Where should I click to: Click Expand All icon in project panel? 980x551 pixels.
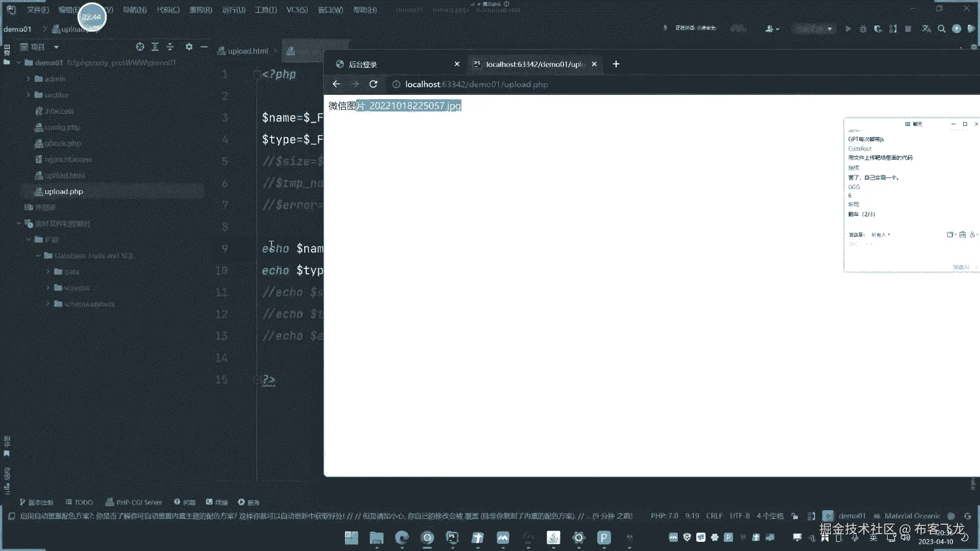(155, 47)
